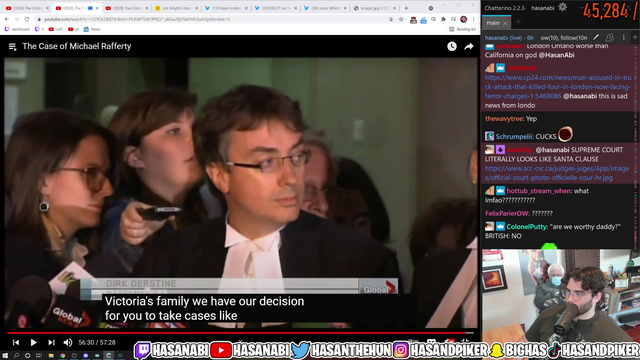This screenshot has width=640, height=360.
Task: Click username 'FelixParierOW' in chat
Action: [507, 213]
